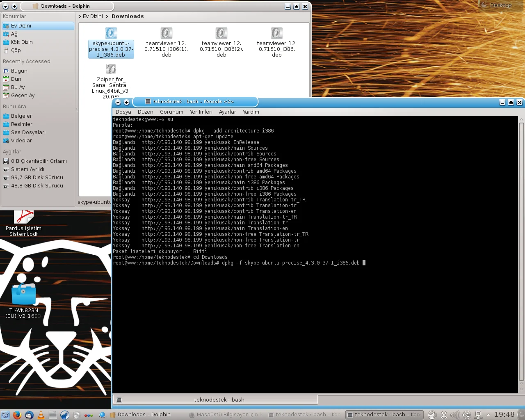This screenshot has width=525, height=420.
Task: Click the volume icon in system tray
Action: [455, 415]
